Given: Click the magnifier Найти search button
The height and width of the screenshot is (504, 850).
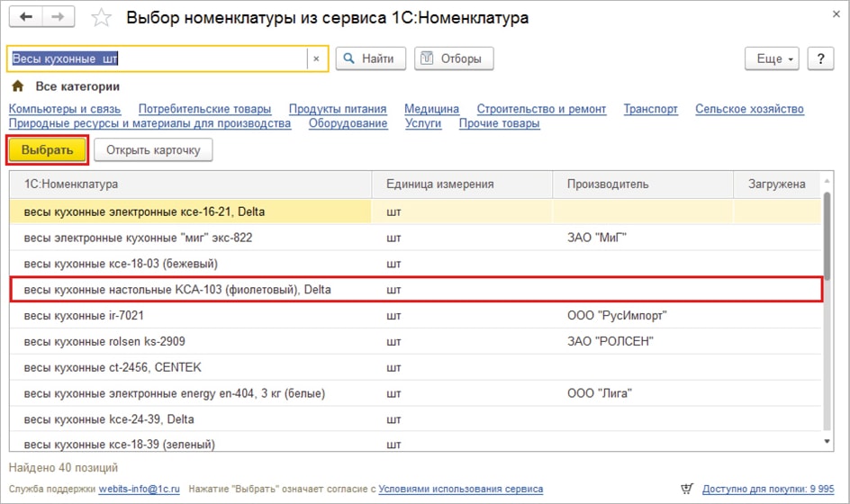Looking at the screenshot, I should point(371,59).
